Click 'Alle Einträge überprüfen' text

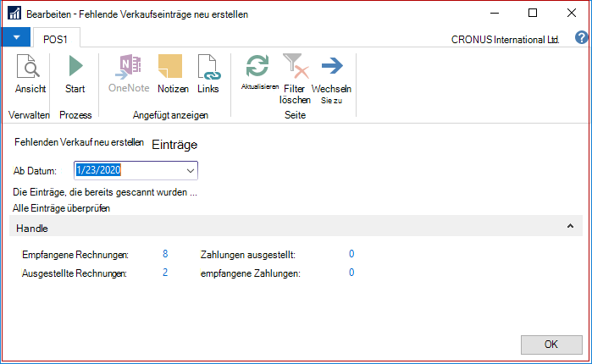click(x=61, y=208)
